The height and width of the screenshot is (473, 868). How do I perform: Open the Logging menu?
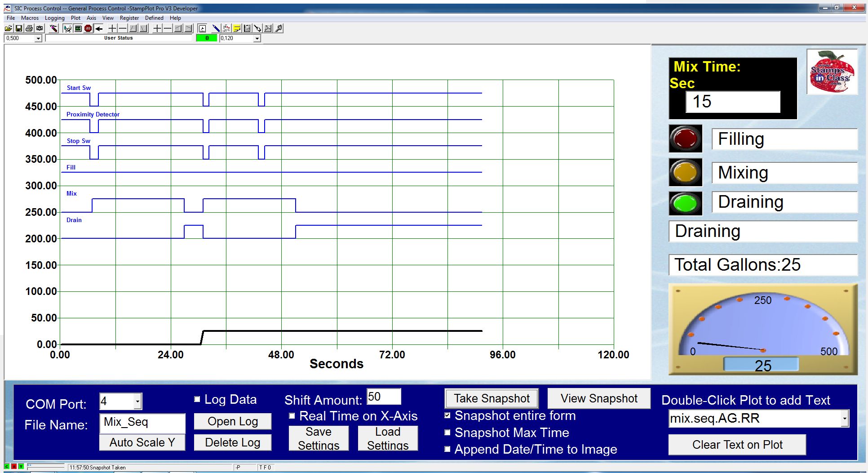54,18
